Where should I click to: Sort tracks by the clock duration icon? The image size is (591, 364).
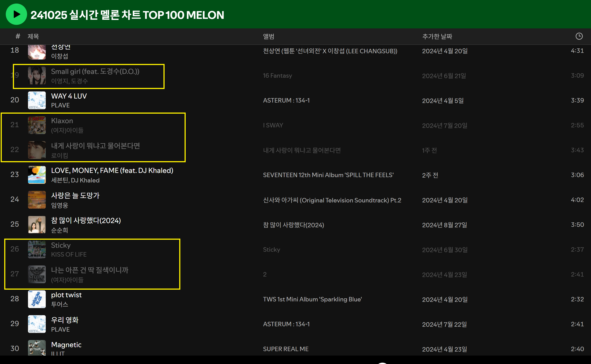(x=579, y=36)
